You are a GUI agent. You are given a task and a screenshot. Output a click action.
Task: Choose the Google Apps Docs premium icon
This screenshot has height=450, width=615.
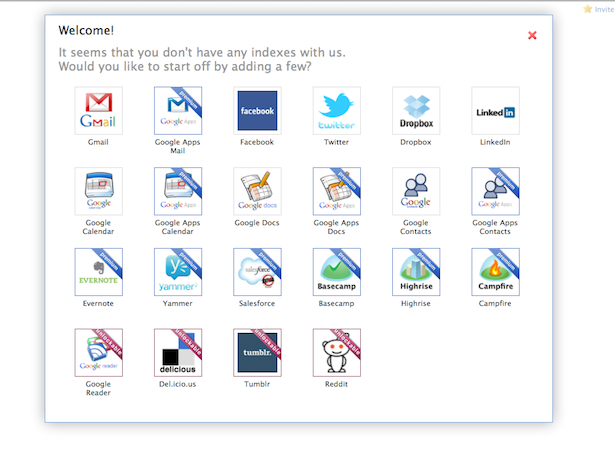point(337,191)
